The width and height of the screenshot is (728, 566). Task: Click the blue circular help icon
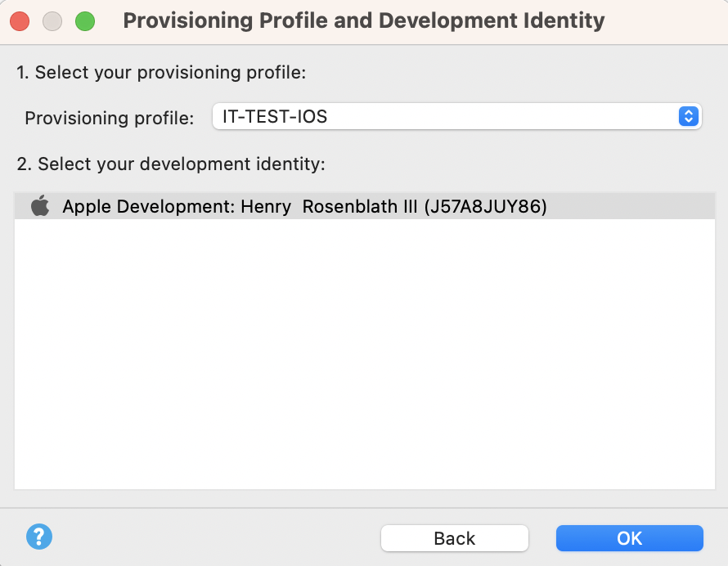pyautogui.click(x=38, y=537)
